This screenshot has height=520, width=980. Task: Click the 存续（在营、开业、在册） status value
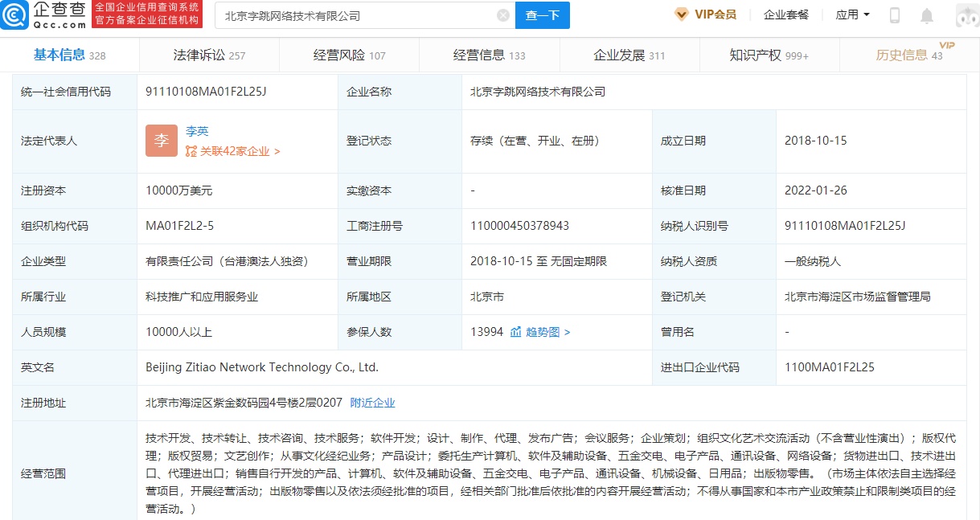pos(535,141)
